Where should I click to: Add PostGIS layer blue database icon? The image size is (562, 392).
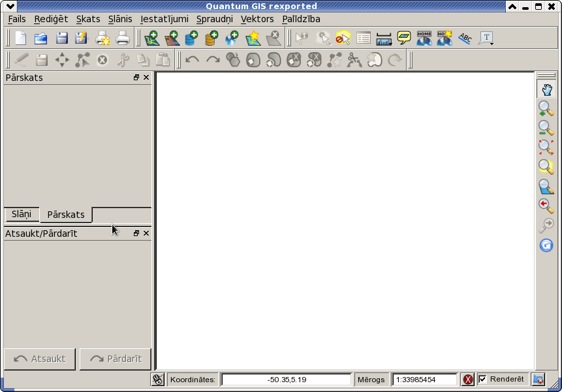pos(192,38)
